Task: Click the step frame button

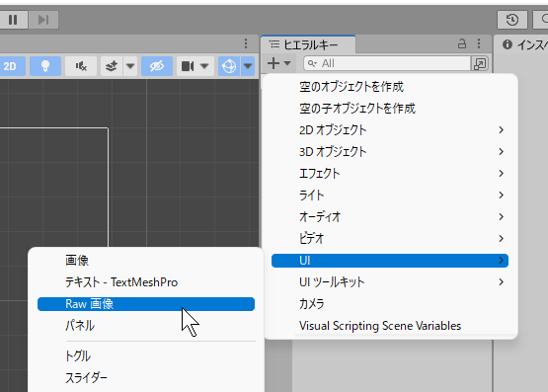Action: pyautogui.click(x=43, y=20)
